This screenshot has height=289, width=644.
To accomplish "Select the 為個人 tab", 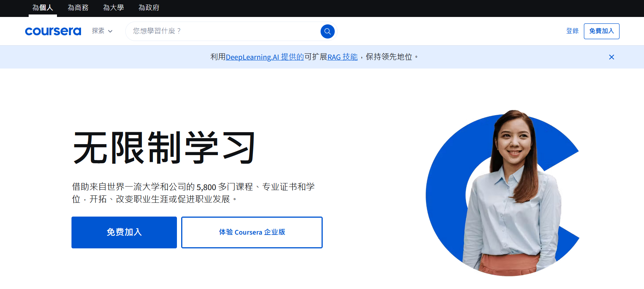I will [x=43, y=8].
